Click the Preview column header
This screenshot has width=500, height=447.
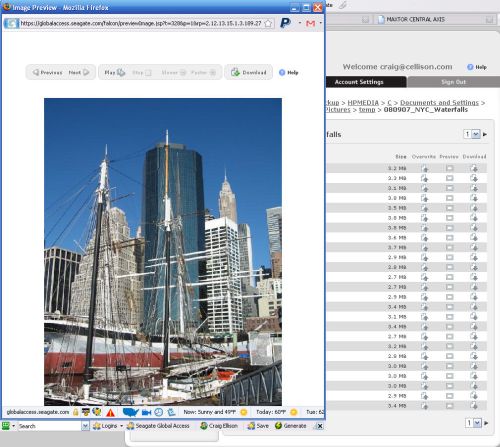[449, 157]
